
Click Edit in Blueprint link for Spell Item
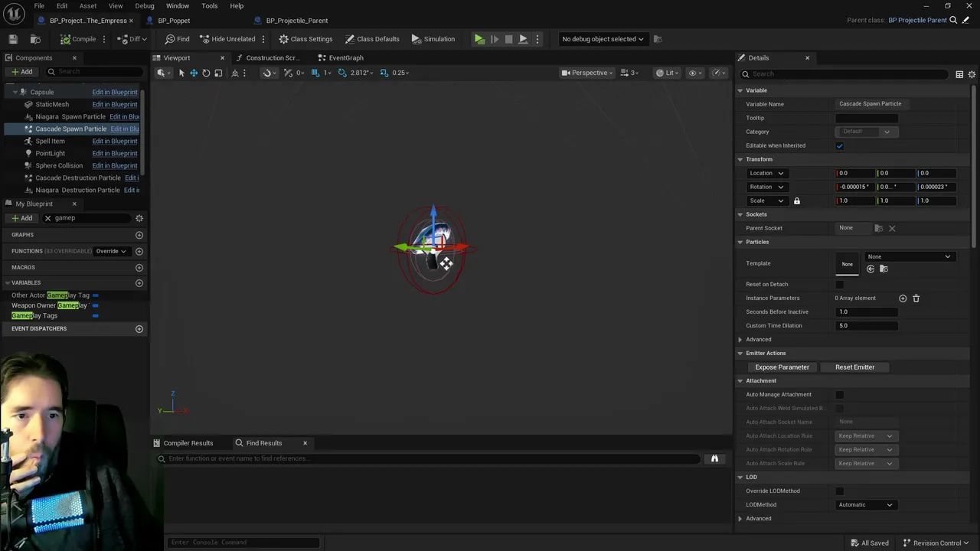point(115,141)
